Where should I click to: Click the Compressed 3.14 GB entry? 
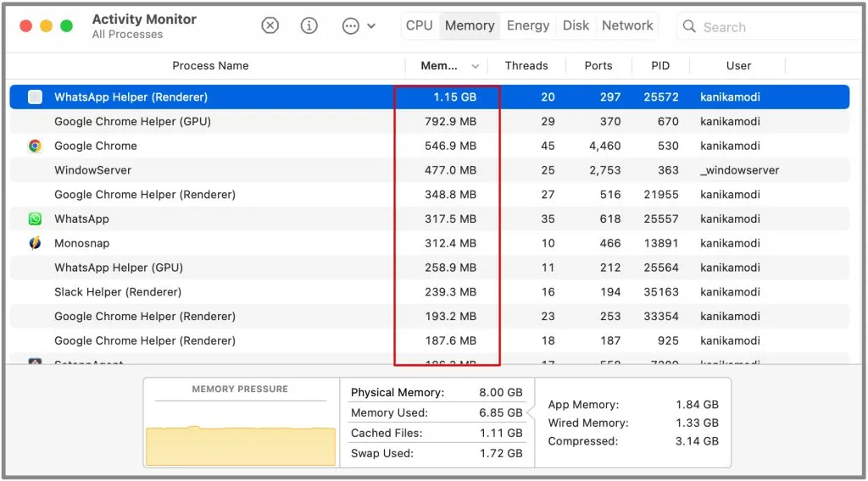[x=632, y=441]
